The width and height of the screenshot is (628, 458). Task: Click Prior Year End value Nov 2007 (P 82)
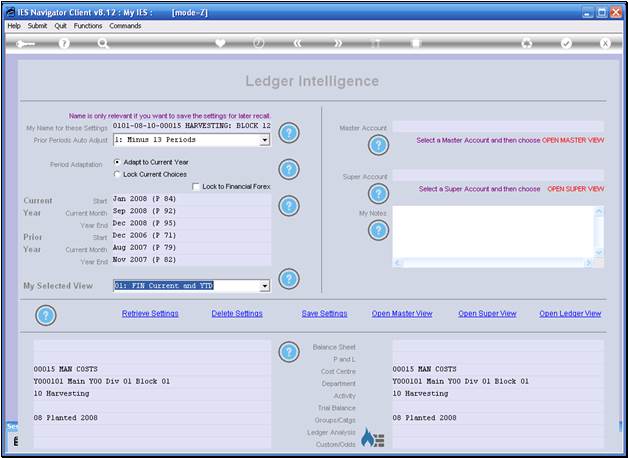[x=192, y=260]
